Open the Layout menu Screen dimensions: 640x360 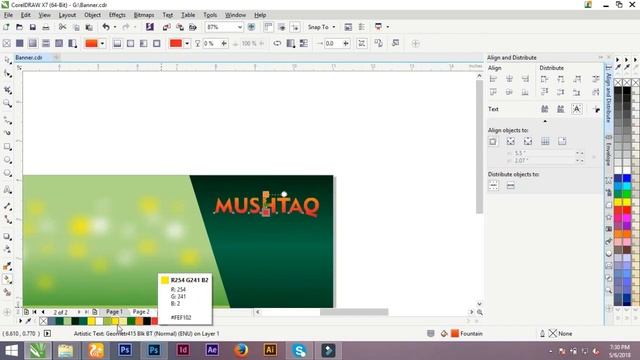click(x=67, y=15)
